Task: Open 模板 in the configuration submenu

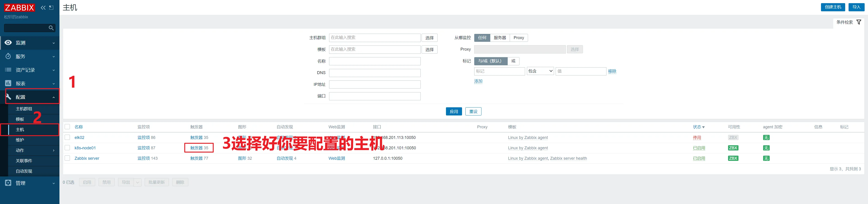Action: tap(20, 119)
